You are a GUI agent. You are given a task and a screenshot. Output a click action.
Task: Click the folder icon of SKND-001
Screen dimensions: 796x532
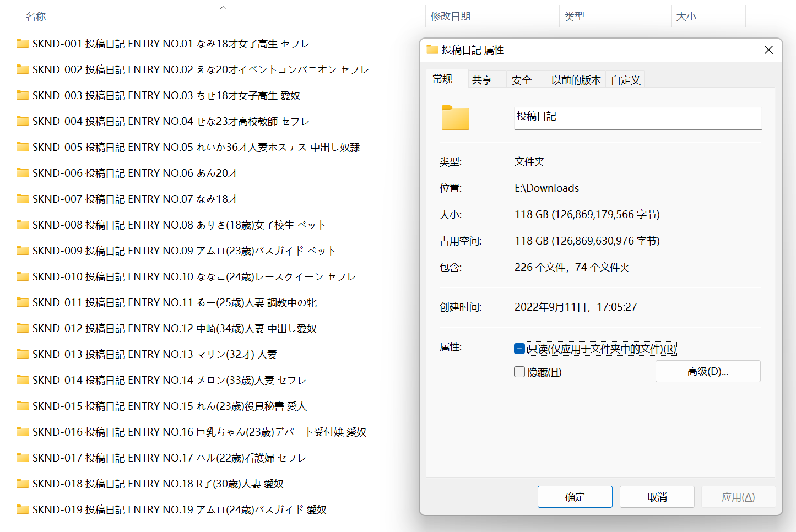click(23, 44)
